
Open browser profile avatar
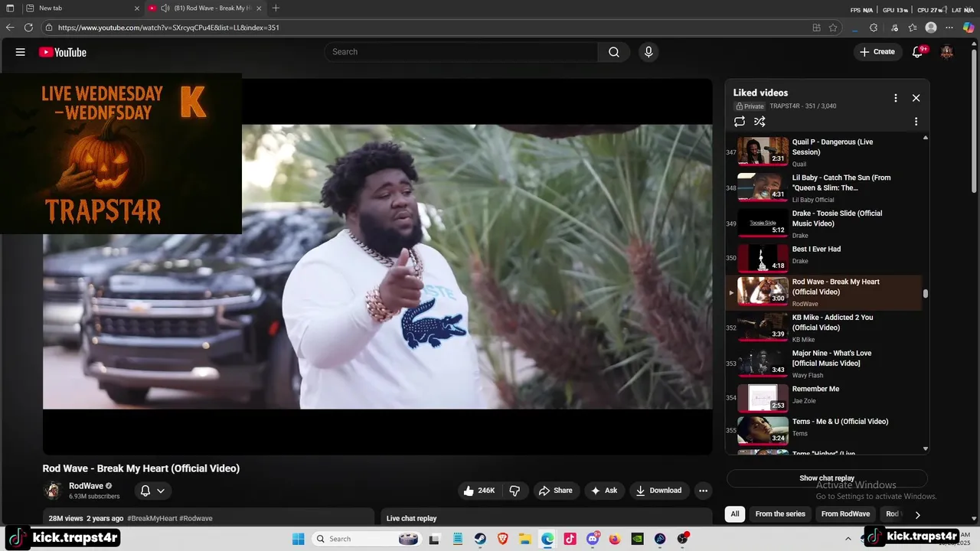[931, 28]
